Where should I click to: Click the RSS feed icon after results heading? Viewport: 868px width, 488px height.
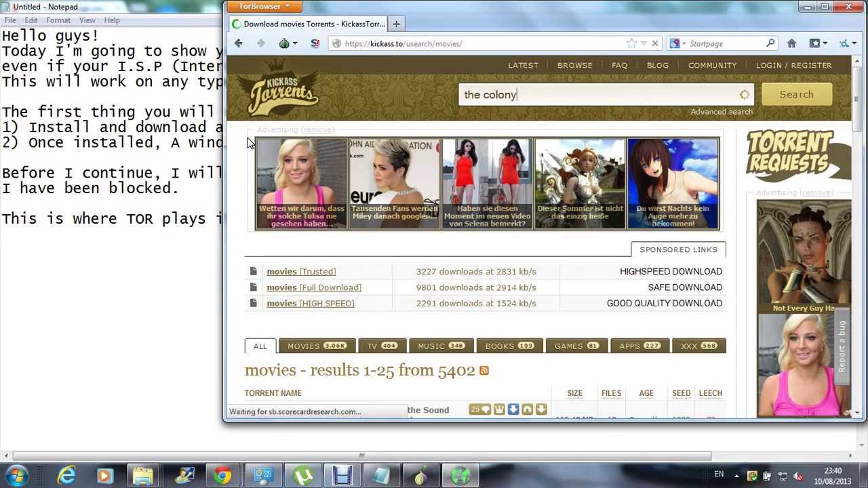pos(484,371)
